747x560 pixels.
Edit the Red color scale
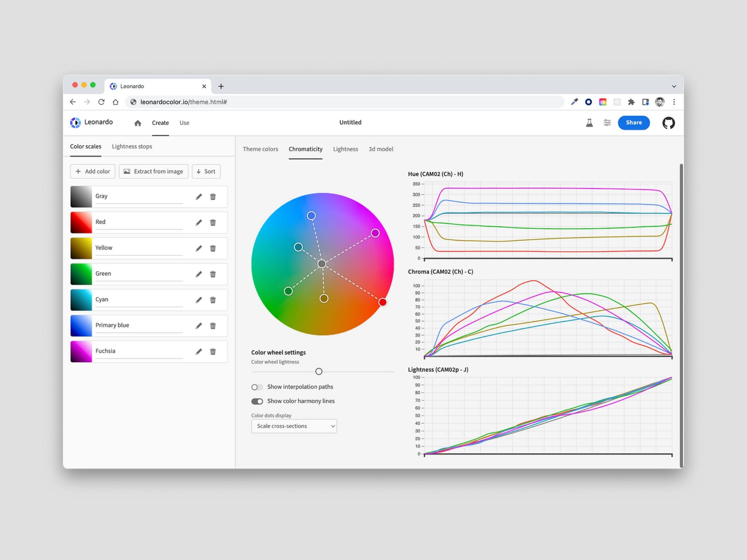pos(199,223)
